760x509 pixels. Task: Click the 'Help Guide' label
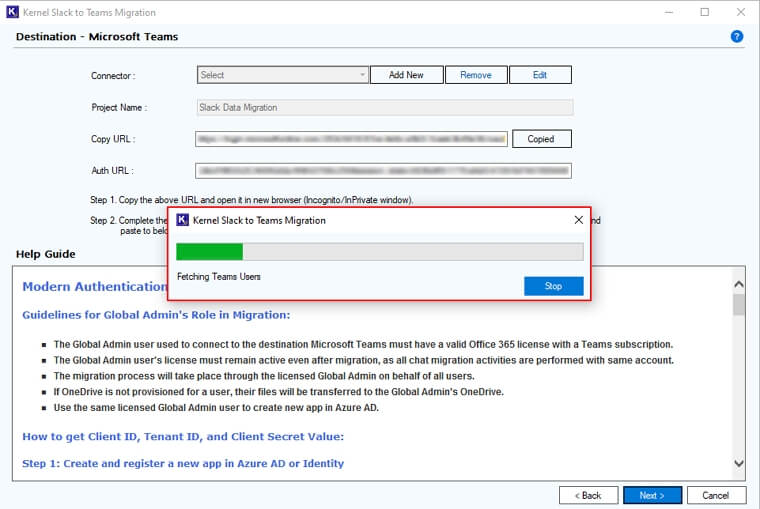point(46,254)
